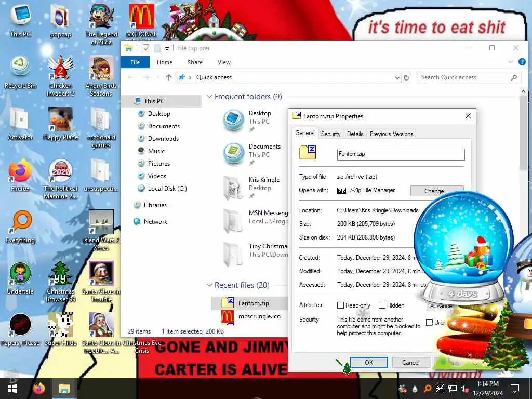Click the Windows Start button
The image size is (532, 399).
pos(12,389)
